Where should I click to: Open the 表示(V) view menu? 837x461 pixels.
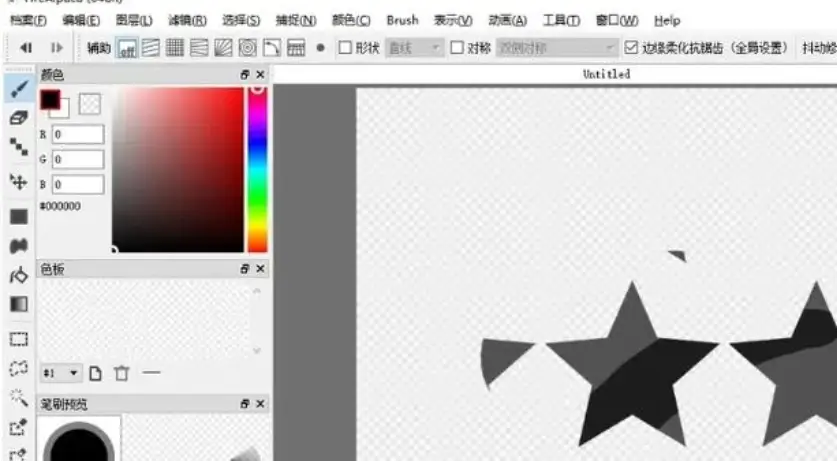[x=453, y=21]
